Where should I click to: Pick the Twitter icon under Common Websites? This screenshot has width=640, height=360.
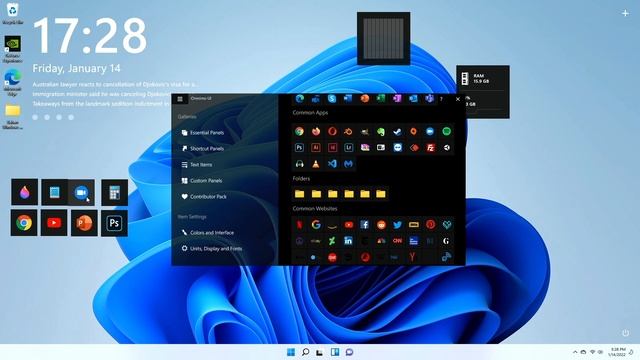(397, 224)
